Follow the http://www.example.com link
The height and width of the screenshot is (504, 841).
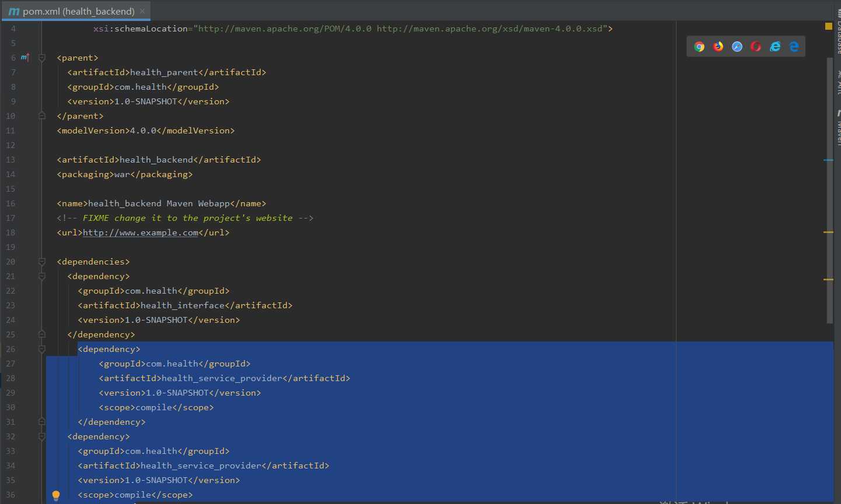pyautogui.click(x=141, y=232)
